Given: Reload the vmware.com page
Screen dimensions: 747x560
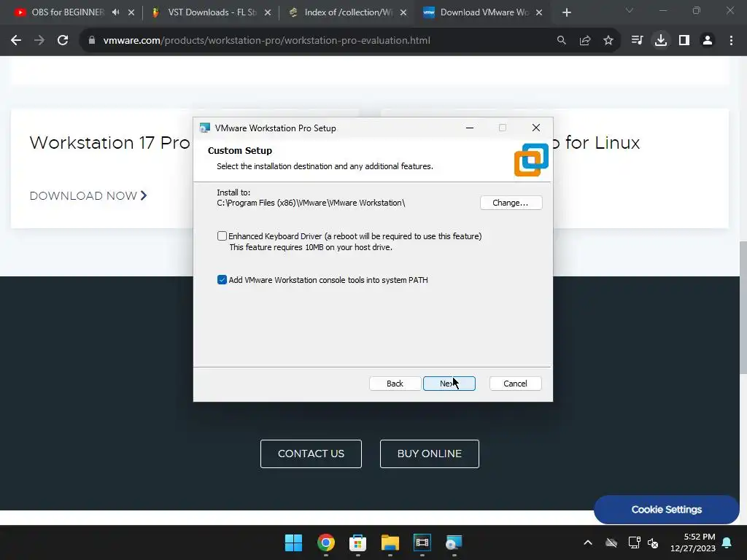Looking at the screenshot, I should 63,41.
